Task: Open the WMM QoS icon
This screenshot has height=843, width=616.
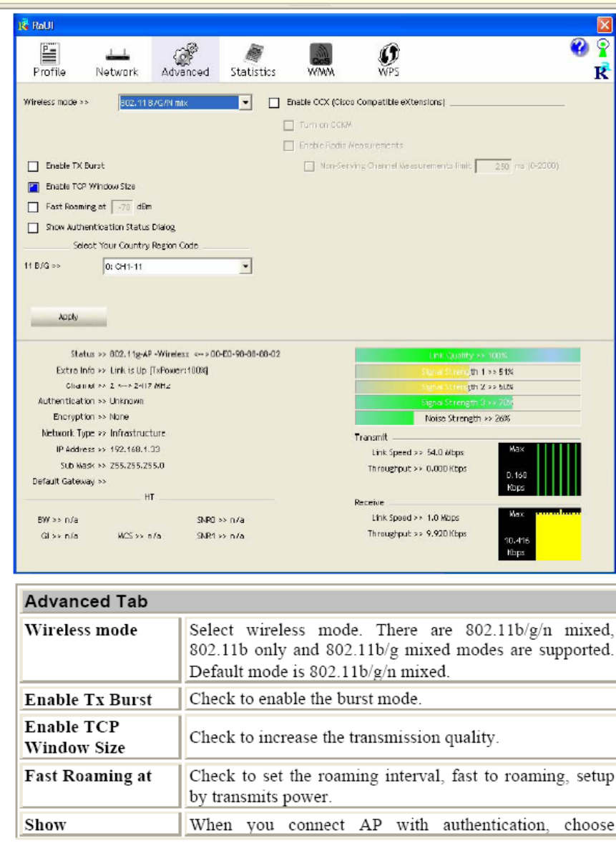Action: click(x=321, y=54)
